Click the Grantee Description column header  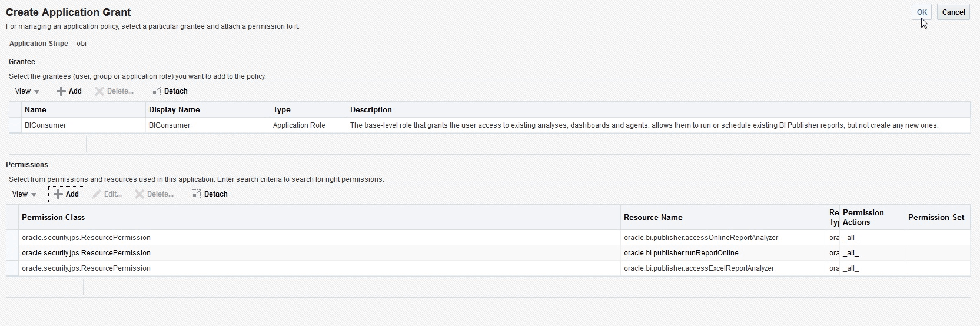(x=371, y=110)
